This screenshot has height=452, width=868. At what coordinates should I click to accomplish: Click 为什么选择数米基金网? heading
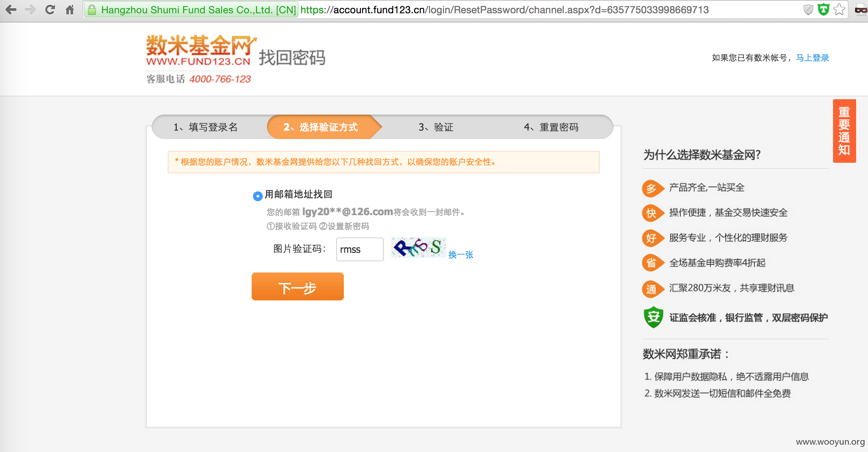(x=702, y=155)
